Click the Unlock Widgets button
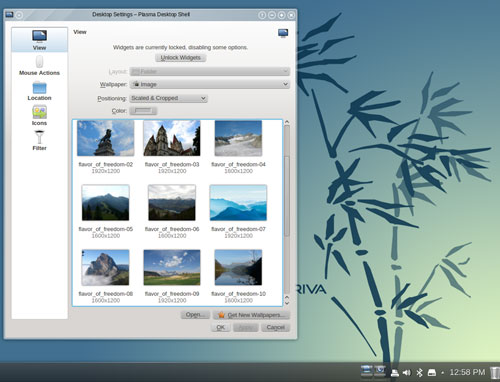 pos(180,58)
